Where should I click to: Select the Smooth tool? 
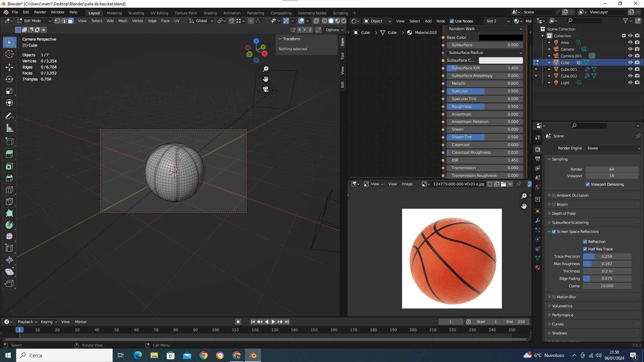click(x=9, y=236)
